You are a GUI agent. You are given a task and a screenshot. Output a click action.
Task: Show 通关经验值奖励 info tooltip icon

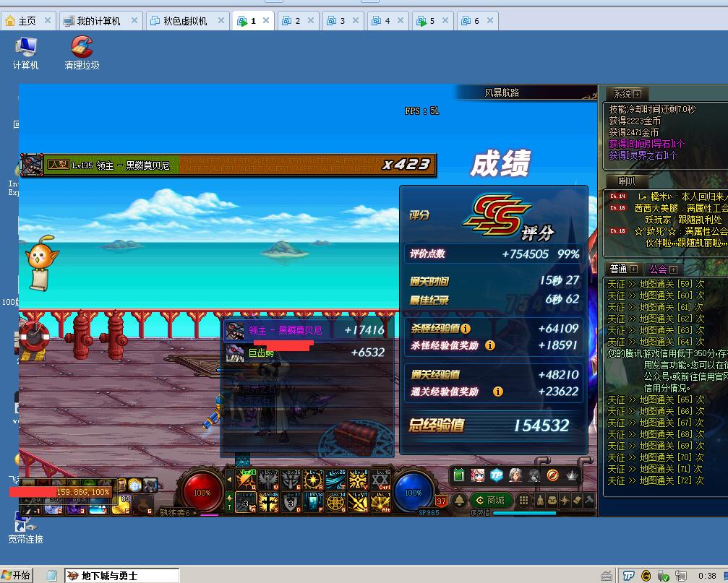pyautogui.click(x=497, y=392)
